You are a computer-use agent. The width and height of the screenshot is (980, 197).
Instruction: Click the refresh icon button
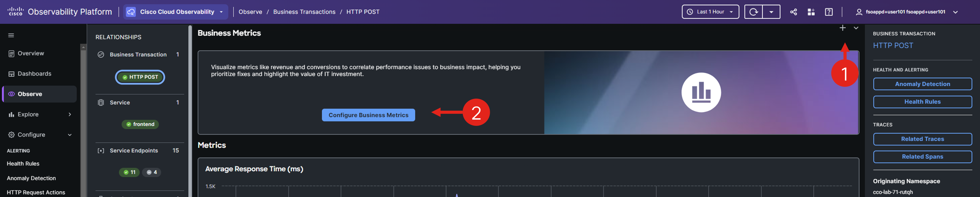(753, 12)
